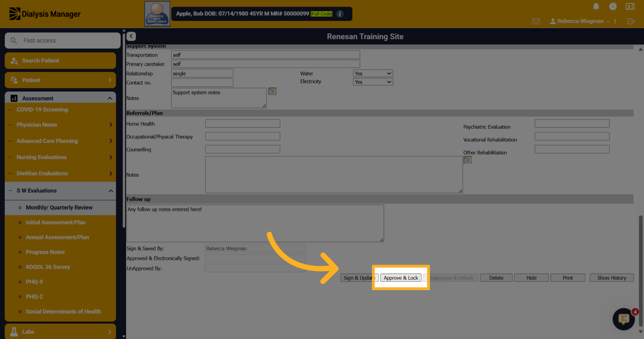This screenshot has width=644, height=339.
Task: Click the Fast access search field
Action: pos(63,41)
